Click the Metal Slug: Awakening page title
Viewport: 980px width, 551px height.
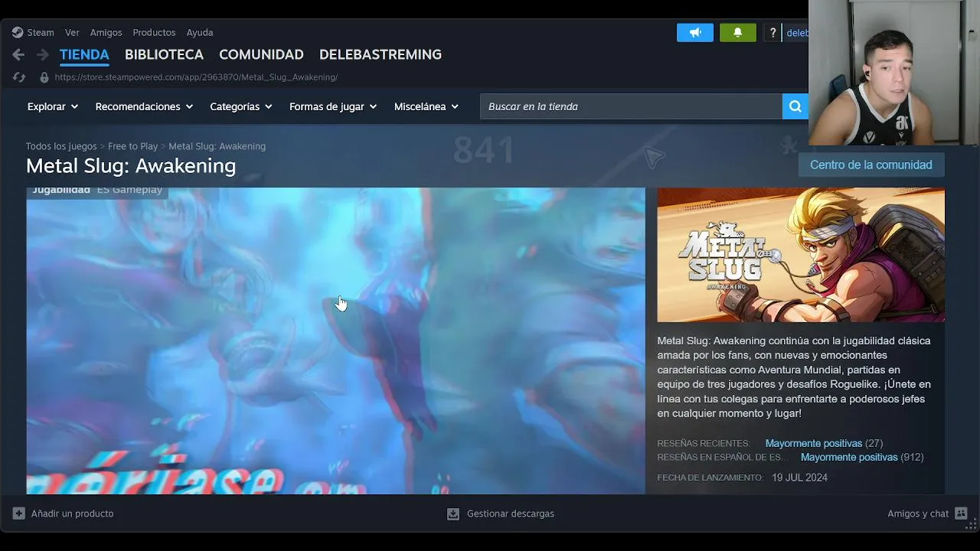[x=131, y=166]
